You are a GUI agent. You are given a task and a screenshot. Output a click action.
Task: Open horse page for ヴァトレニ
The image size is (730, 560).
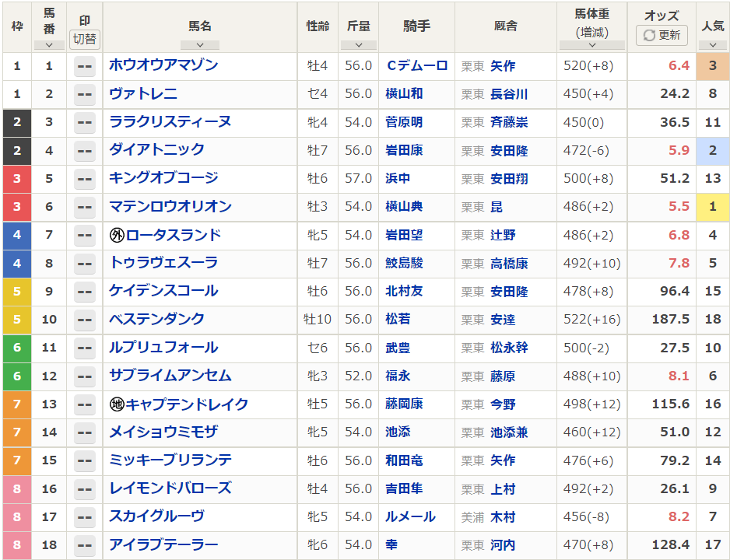pos(143,93)
